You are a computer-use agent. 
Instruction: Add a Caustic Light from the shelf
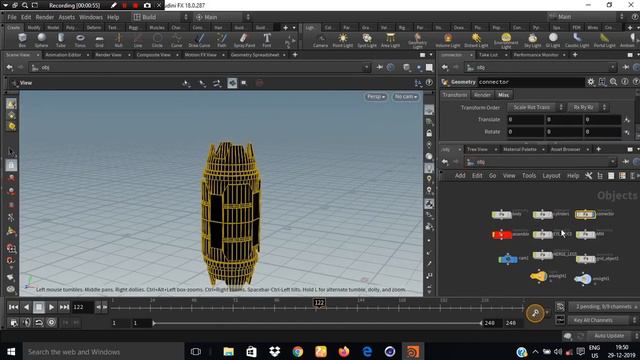pos(577,40)
